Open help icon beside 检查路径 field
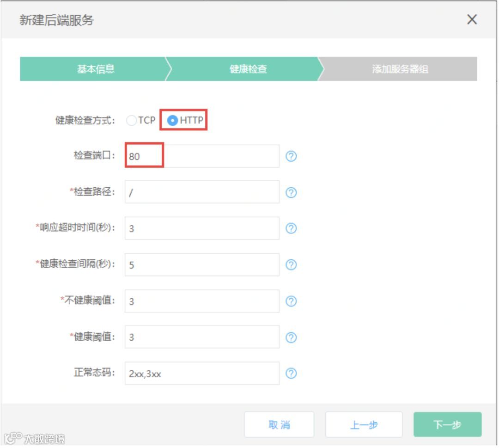499x448 pixels. [291, 192]
